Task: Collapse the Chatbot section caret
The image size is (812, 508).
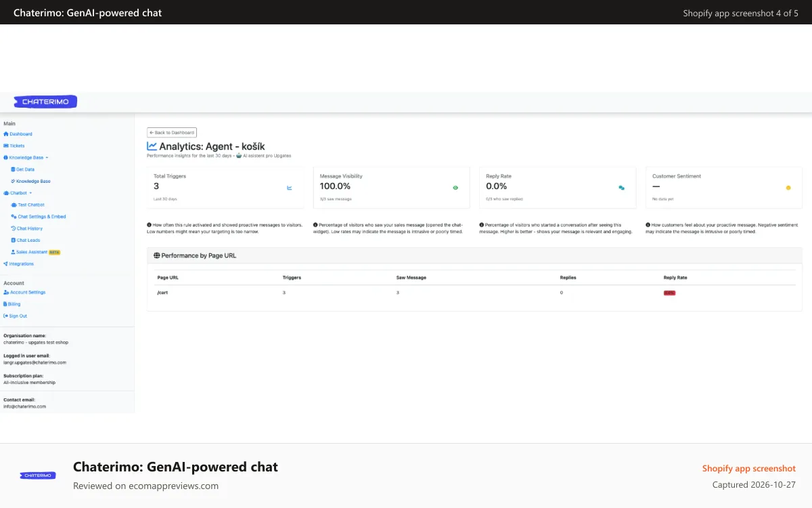Action: pyautogui.click(x=30, y=193)
